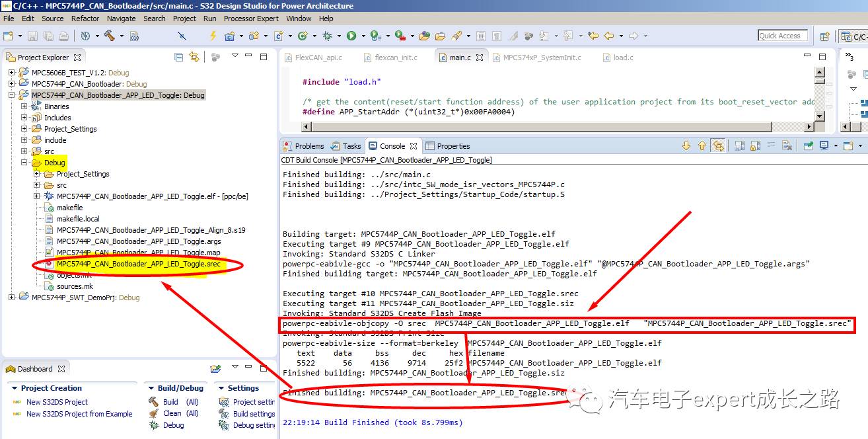This screenshot has height=439, width=868.
Task: Click the Debug bug toolbar icon
Action: click(x=327, y=36)
